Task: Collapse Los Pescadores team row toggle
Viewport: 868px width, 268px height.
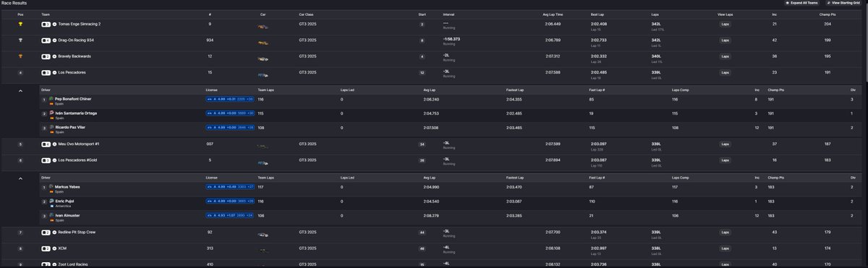Action: (x=55, y=72)
